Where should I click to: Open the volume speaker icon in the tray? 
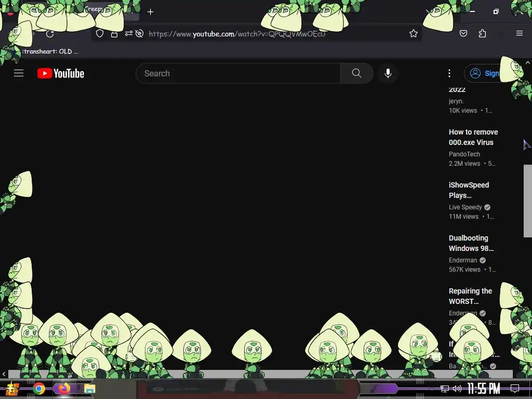(x=457, y=389)
